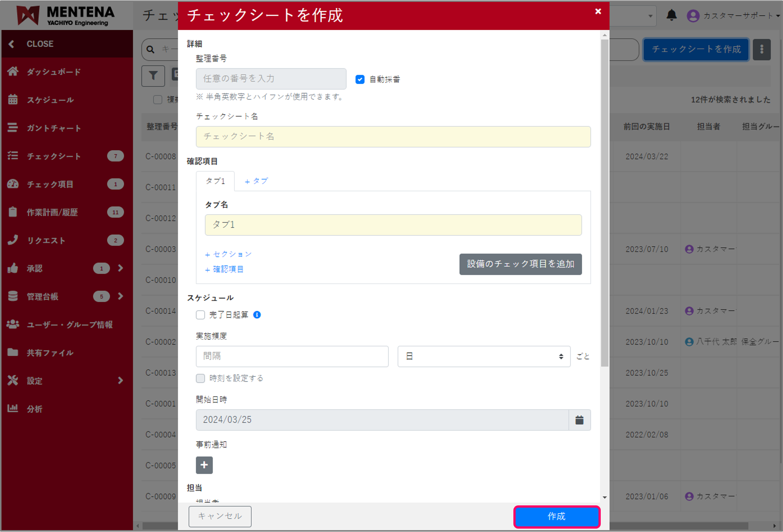This screenshot has height=532, width=783.
Task: Expand the 管理台帳 submenu chevron
Action: click(120, 296)
